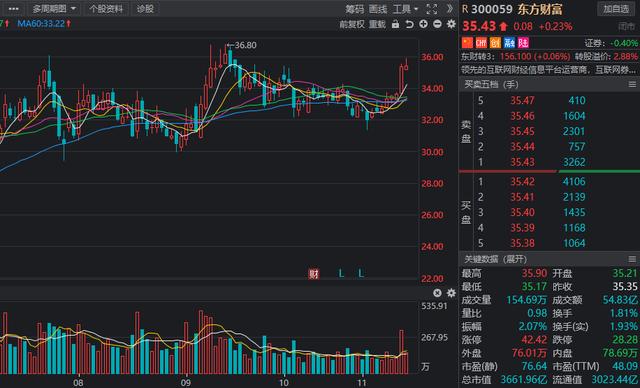
Task: Click the 09 month axis label
Action: click(x=186, y=382)
